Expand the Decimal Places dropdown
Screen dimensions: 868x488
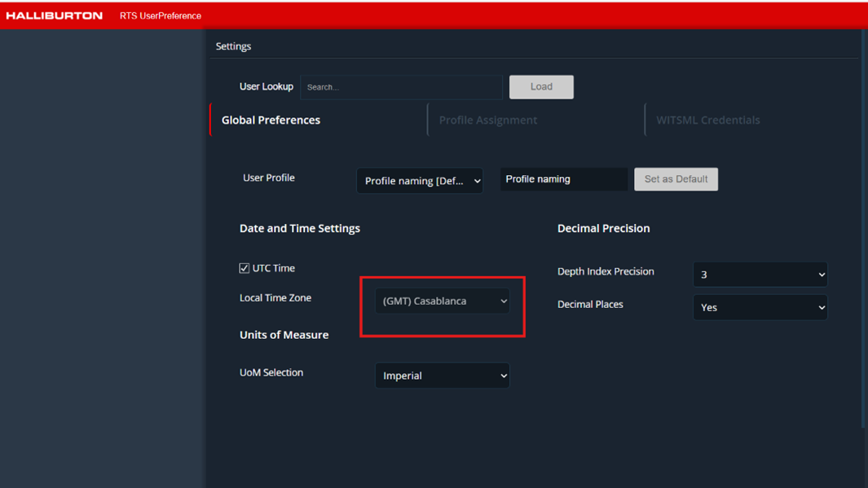(x=760, y=307)
